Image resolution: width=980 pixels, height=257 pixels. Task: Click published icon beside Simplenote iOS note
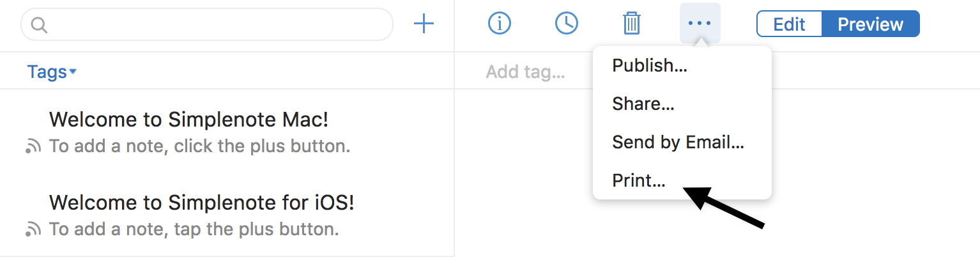coord(33,230)
